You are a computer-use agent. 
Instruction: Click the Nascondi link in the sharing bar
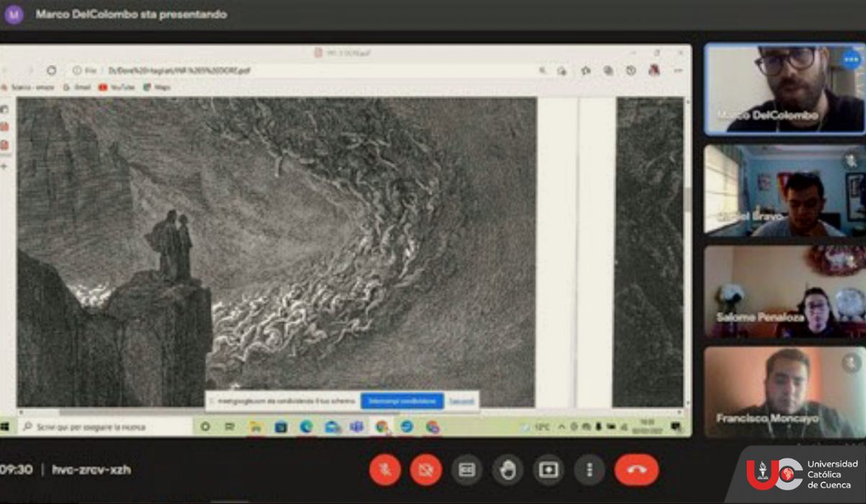point(461,400)
